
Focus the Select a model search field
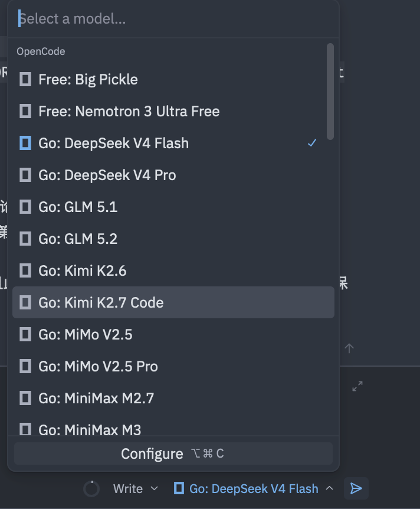(173, 19)
